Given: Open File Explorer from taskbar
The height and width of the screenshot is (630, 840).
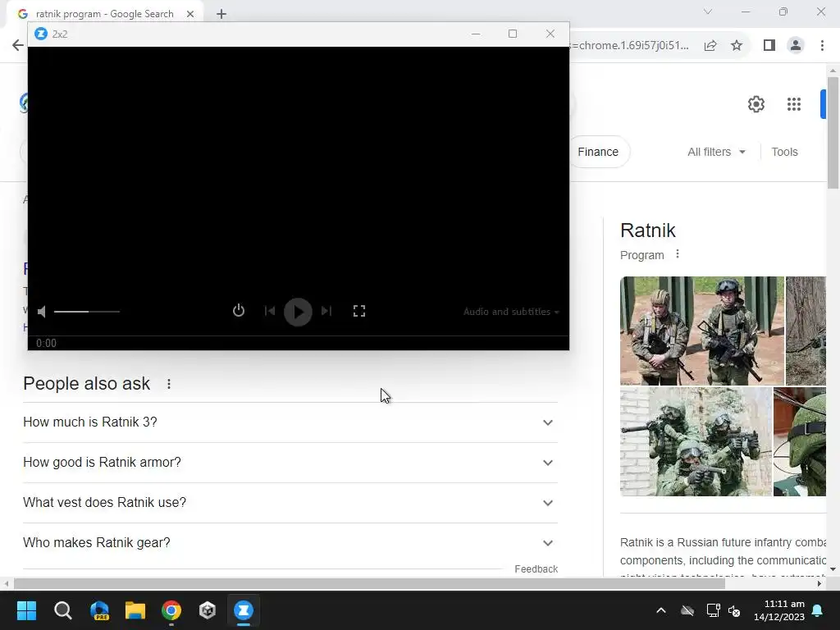Looking at the screenshot, I should point(135,610).
